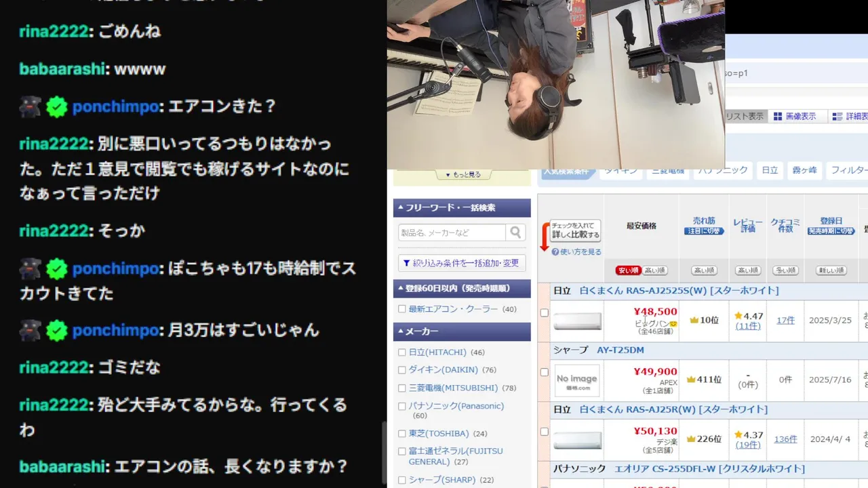
Task: Click the ¥49,900 lowest price
Action: click(655, 371)
